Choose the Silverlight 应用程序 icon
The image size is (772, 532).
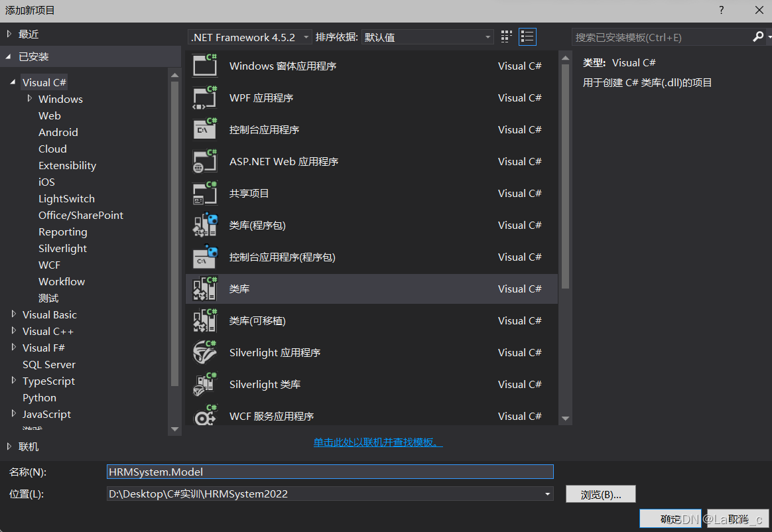[205, 352]
